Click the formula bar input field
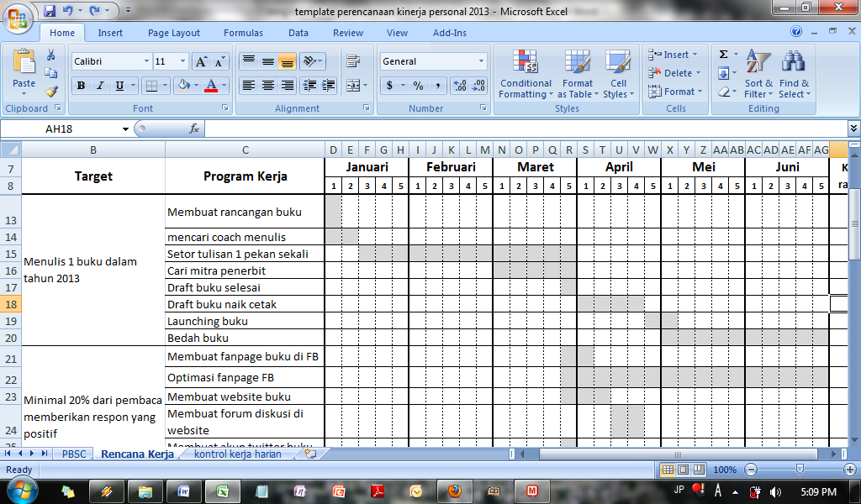The image size is (861, 504). (x=526, y=129)
